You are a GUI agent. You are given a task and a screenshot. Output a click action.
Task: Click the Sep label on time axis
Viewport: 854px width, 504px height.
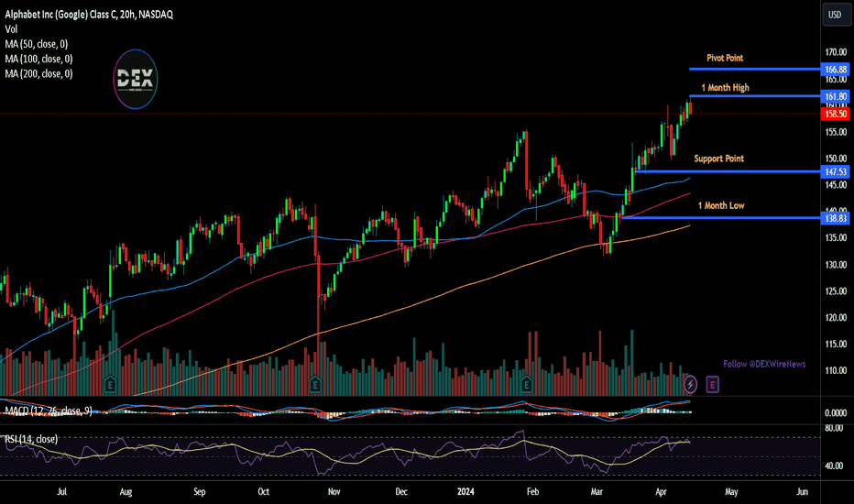200,491
